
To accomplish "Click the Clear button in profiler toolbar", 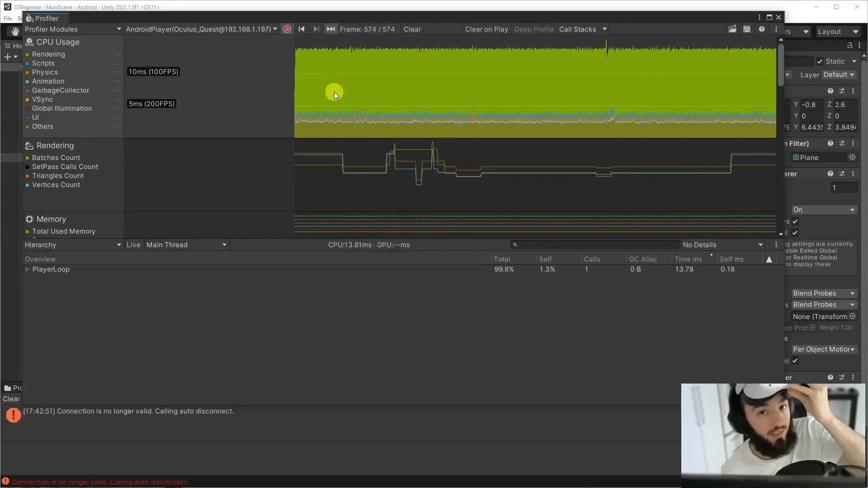I will 412,29.
